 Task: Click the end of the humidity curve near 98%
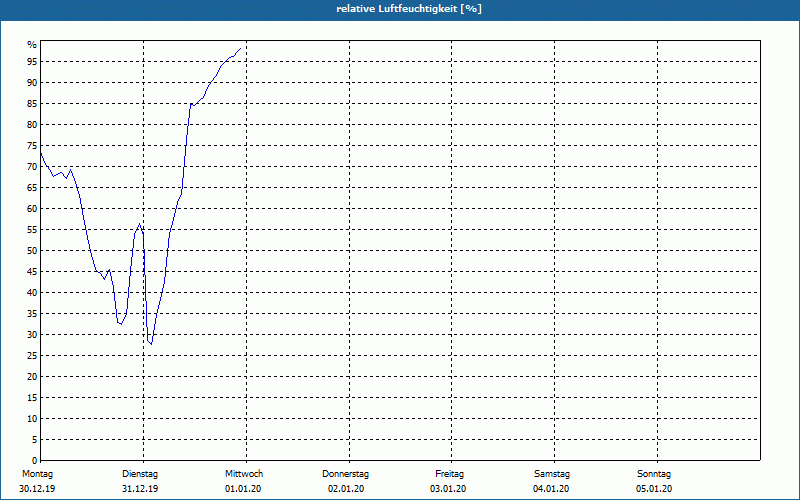pos(240,49)
